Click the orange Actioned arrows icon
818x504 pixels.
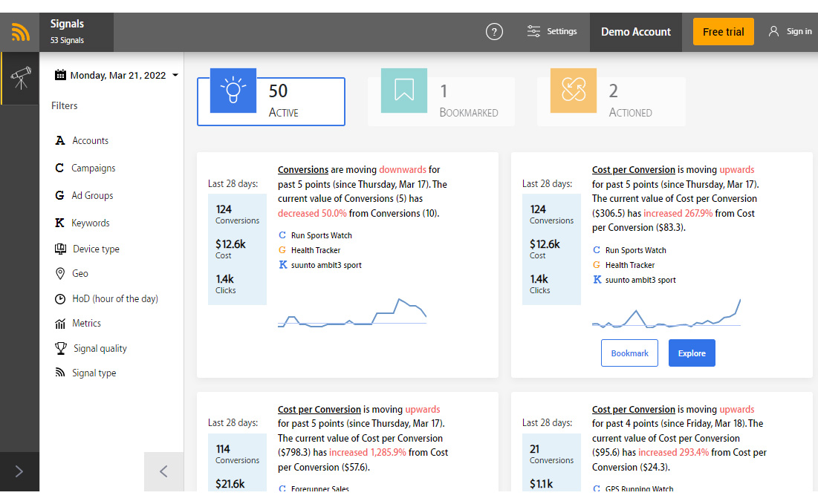(x=574, y=90)
